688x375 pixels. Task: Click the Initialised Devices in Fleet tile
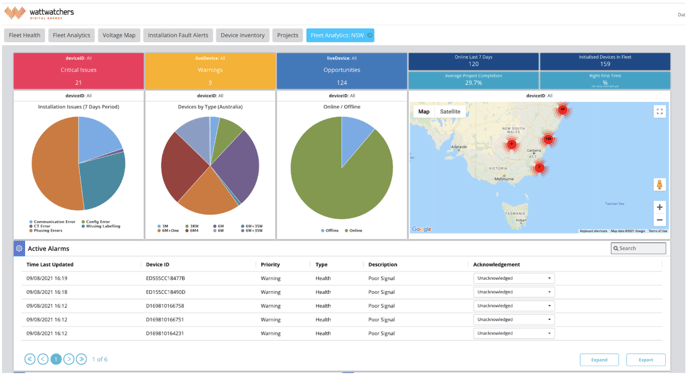pos(605,61)
